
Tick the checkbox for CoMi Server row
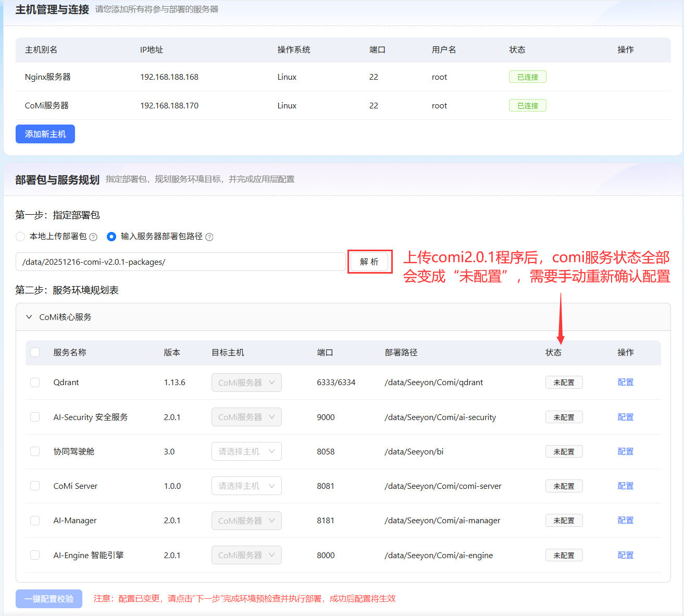click(x=35, y=486)
